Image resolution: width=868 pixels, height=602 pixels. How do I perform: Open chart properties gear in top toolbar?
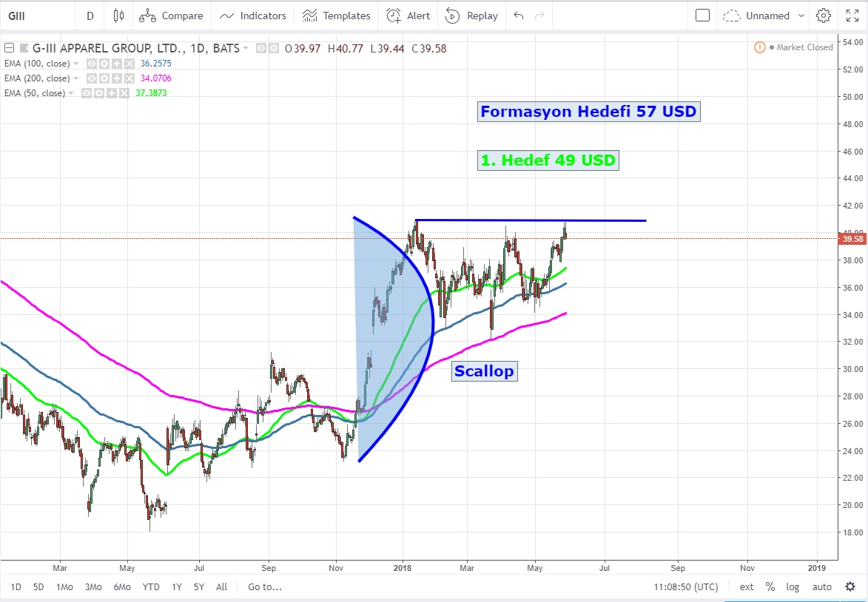pos(824,16)
